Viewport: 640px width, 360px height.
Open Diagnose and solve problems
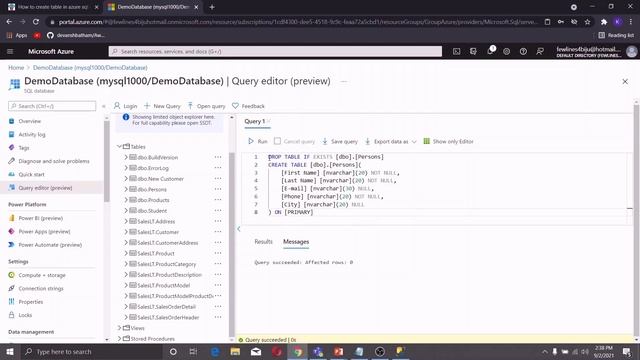[x=53, y=161]
